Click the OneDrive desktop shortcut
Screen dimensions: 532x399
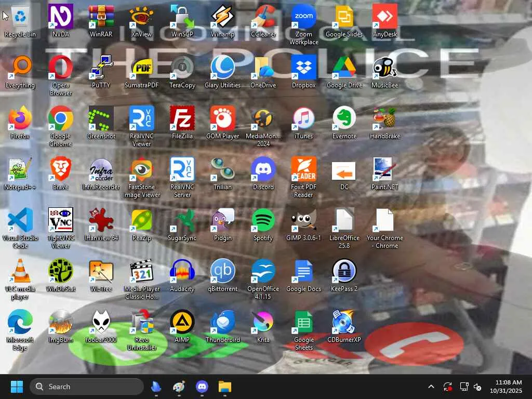pyautogui.click(x=263, y=72)
